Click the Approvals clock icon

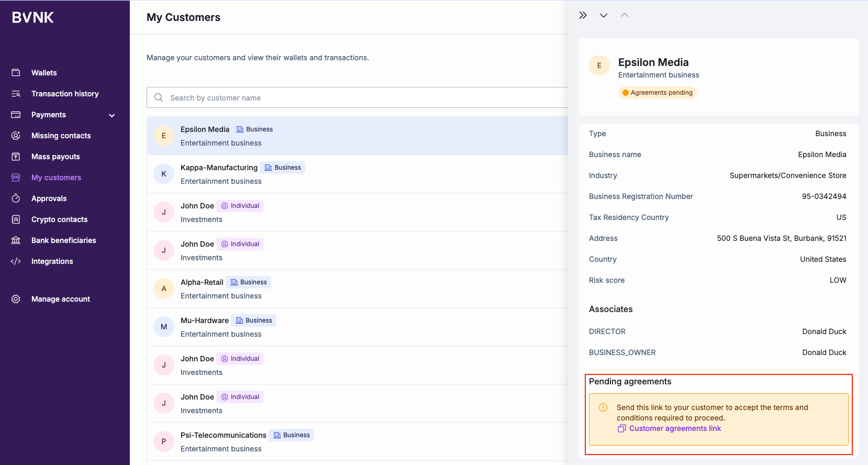point(16,198)
